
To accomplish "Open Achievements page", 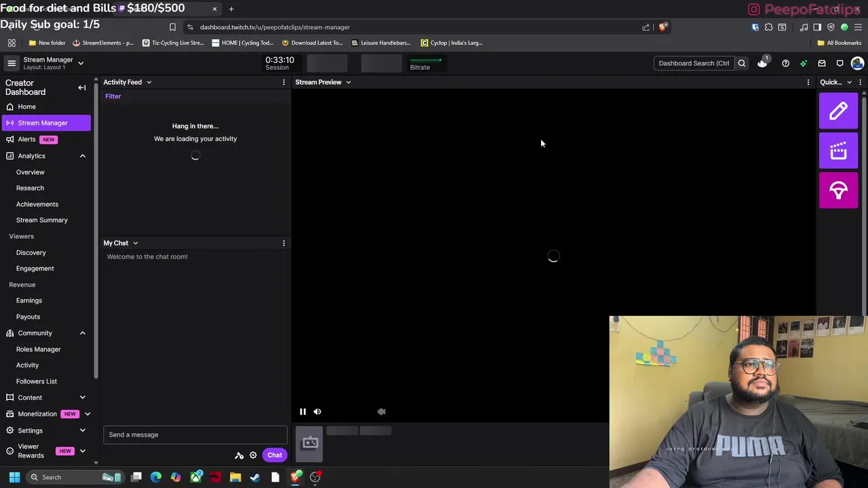I will click(x=37, y=204).
